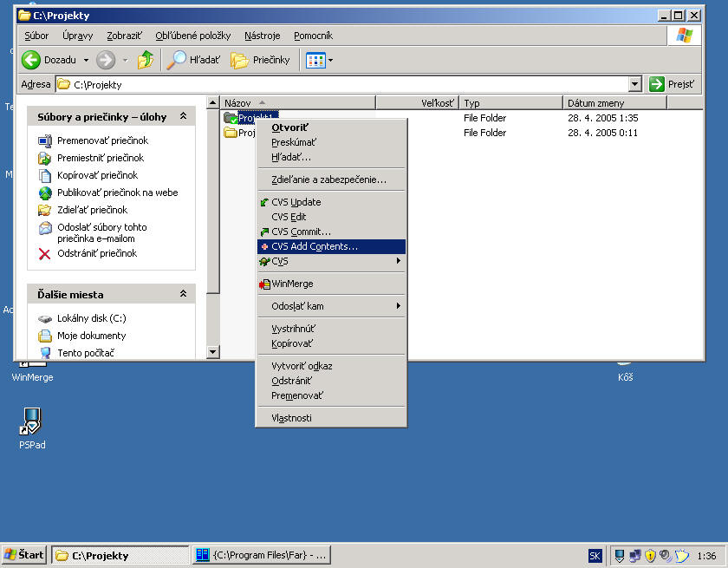Choose Odstrániť in the context menu
This screenshot has width=728, height=568.
click(x=331, y=381)
